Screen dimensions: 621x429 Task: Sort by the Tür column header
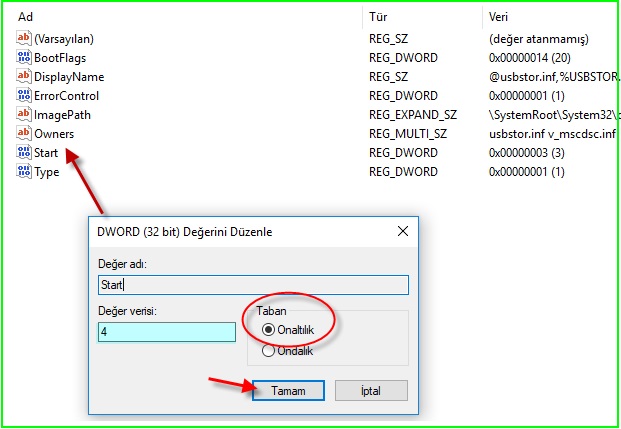[378, 17]
